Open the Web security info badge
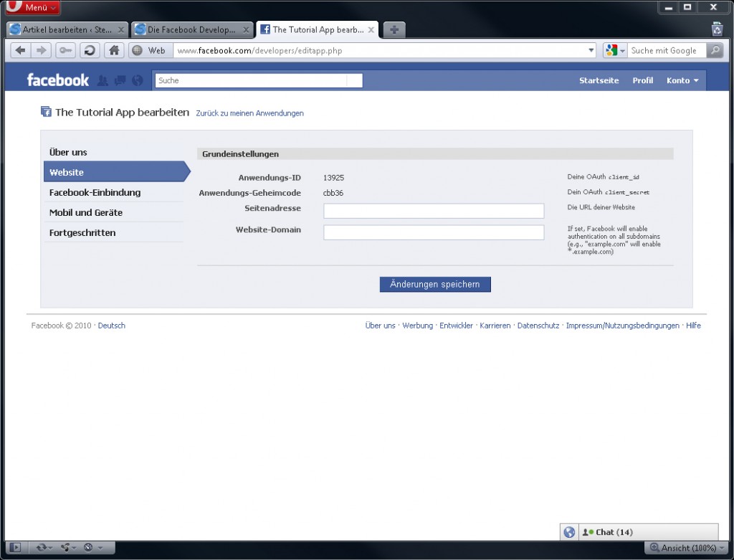The height and width of the screenshot is (560, 734). pos(151,51)
